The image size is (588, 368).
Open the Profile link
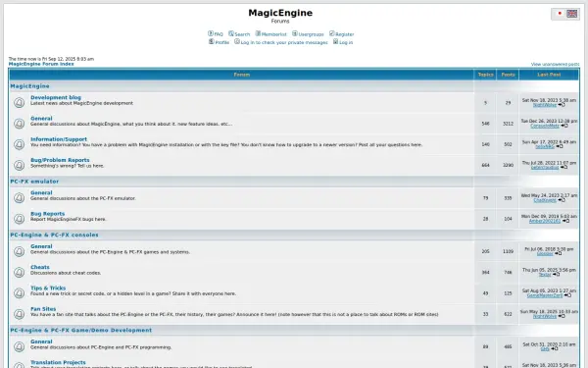coord(222,42)
